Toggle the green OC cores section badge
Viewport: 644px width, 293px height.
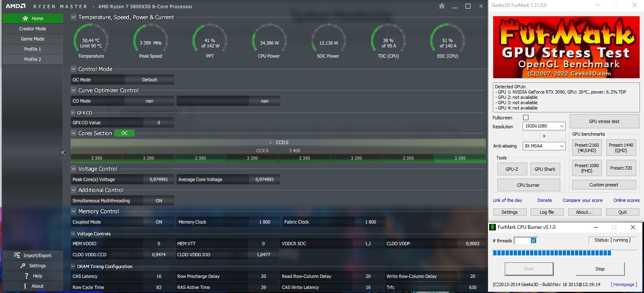125,133
